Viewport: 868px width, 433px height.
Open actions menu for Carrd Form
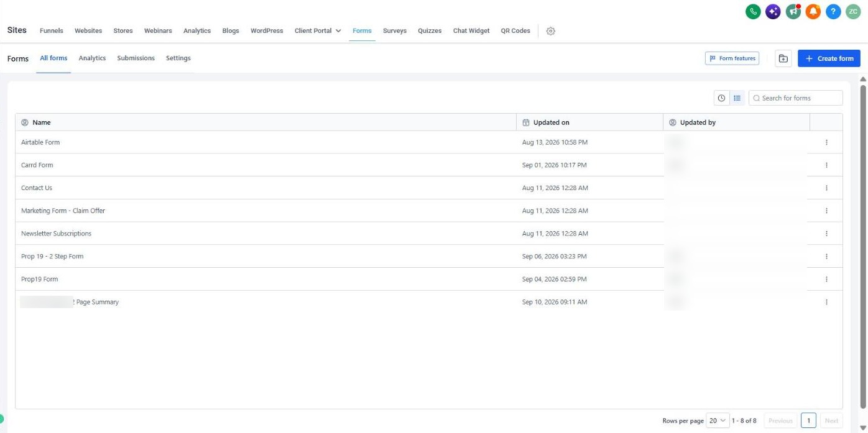826,165
